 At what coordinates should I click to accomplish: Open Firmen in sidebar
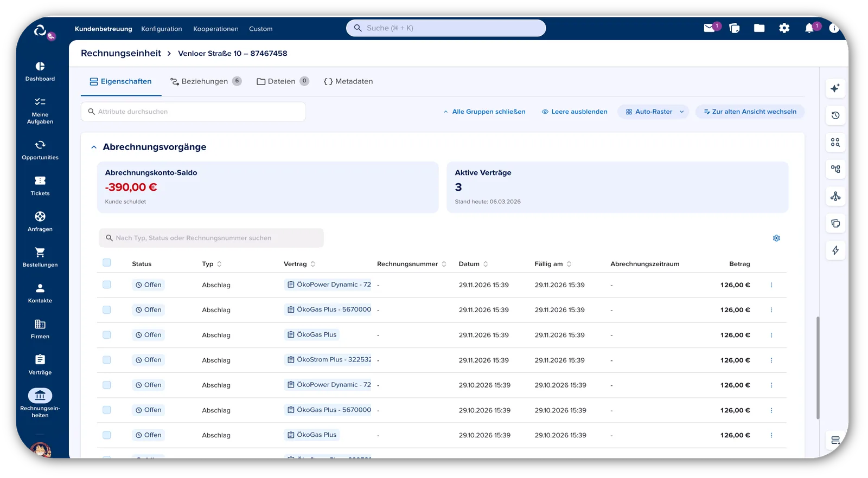point(40,329)
